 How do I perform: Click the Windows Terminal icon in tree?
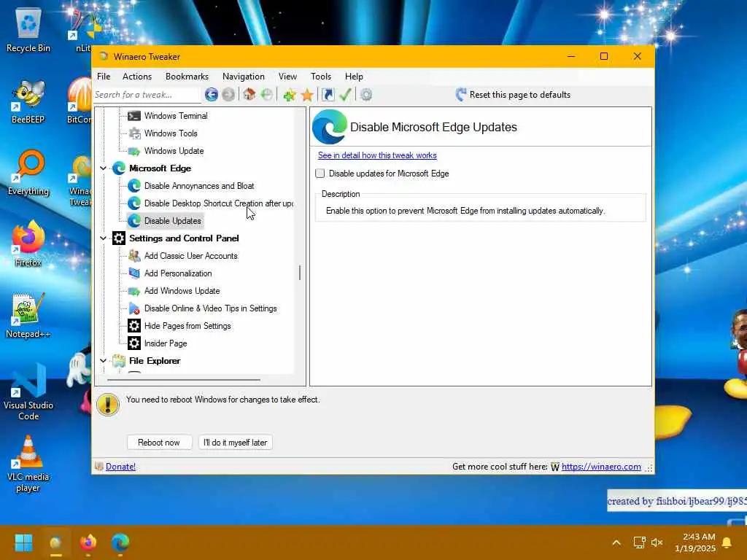pyautogui.click(x=134, y=116)
